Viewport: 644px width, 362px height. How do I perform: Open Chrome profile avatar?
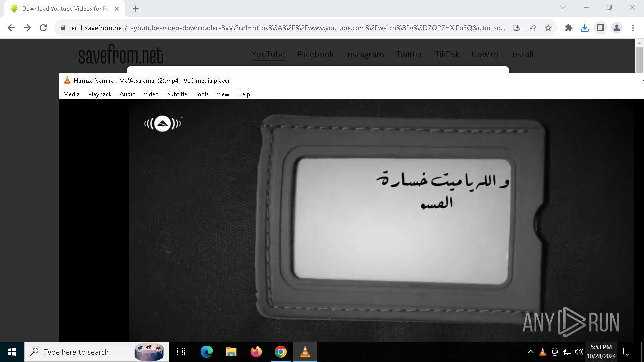(x=617, y=28)
